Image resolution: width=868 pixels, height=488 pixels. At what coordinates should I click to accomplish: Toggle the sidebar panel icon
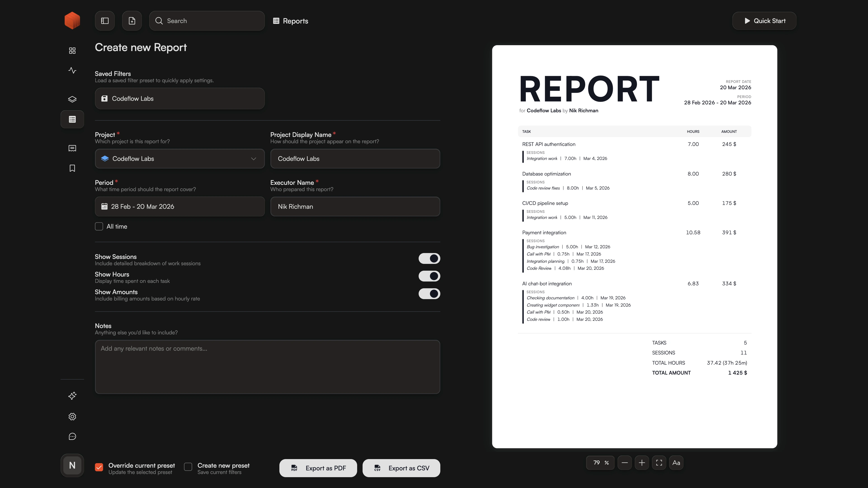104,21
